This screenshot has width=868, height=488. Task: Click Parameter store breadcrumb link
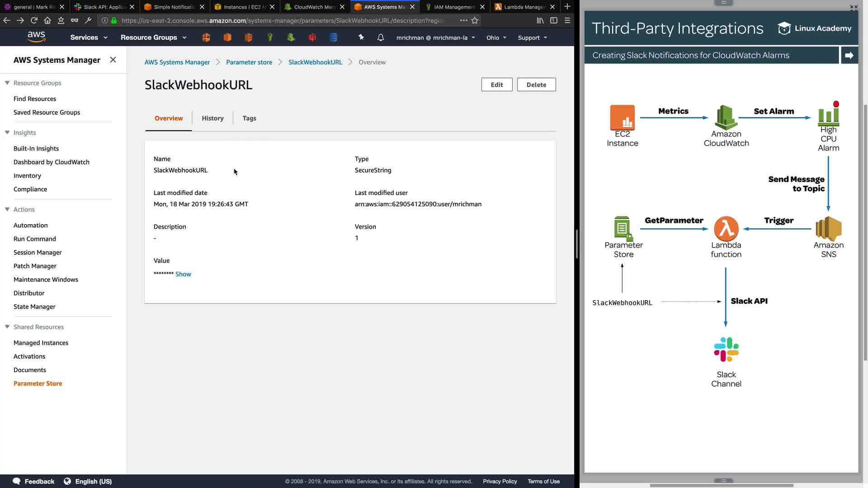tap(249, 62)
